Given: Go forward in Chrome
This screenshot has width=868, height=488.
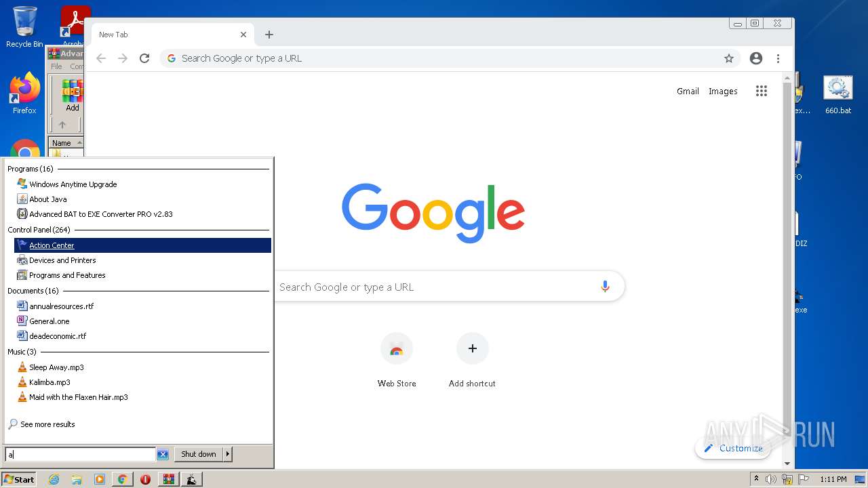Looking at the screenshot, I should [123, 58].
